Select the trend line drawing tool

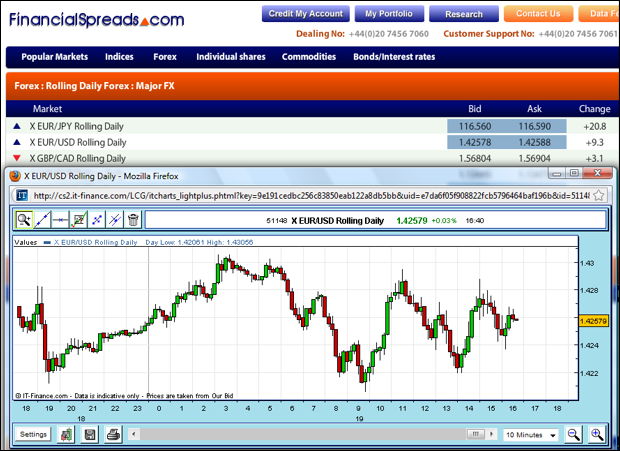pyautogui.click(x=42, y=220)
